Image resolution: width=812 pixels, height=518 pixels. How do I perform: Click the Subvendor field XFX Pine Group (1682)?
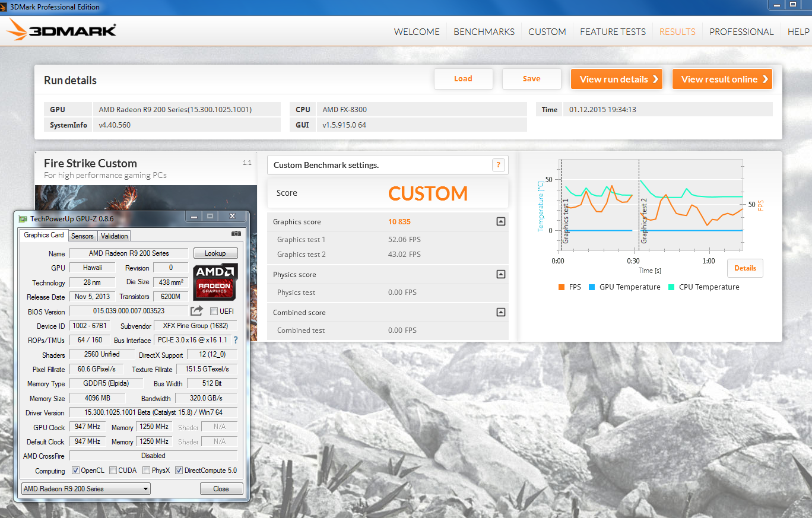click(195, 326)
